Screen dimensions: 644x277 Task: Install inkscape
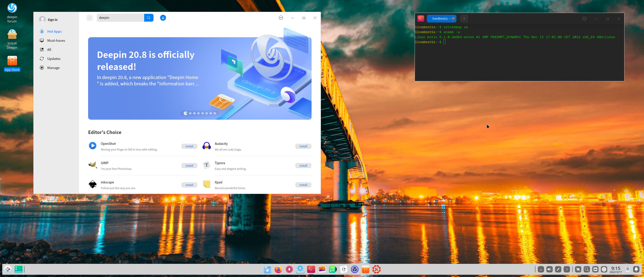(x=189, y=185)
